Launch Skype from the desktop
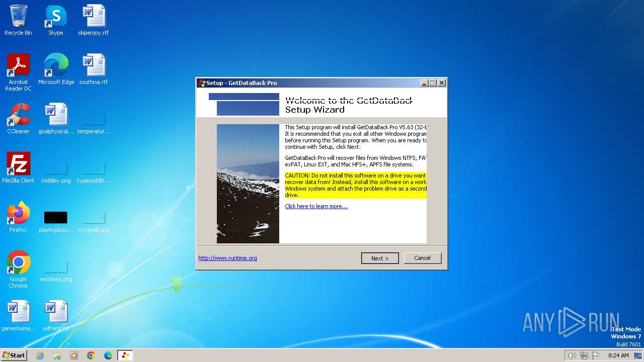 55,20
